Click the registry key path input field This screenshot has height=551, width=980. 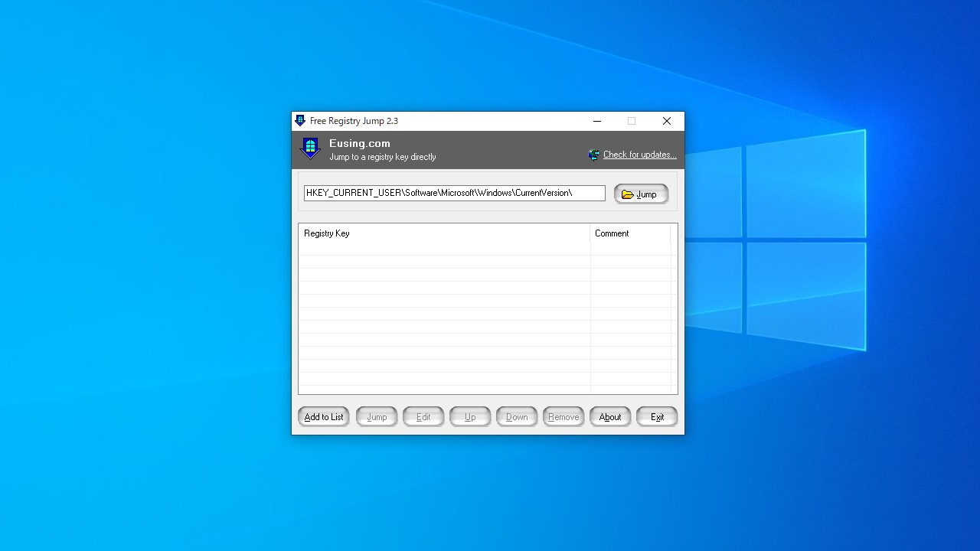point(455,193)
